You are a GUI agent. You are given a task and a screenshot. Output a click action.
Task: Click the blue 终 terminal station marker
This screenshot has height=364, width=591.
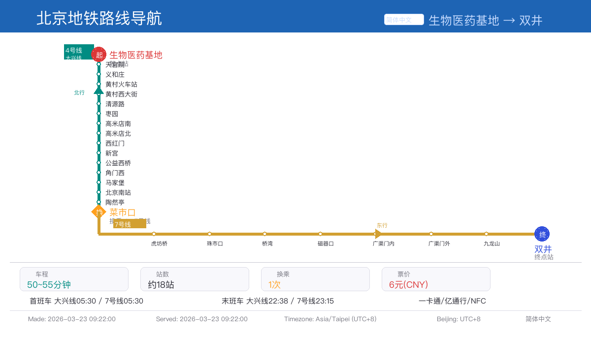[542, 234]
